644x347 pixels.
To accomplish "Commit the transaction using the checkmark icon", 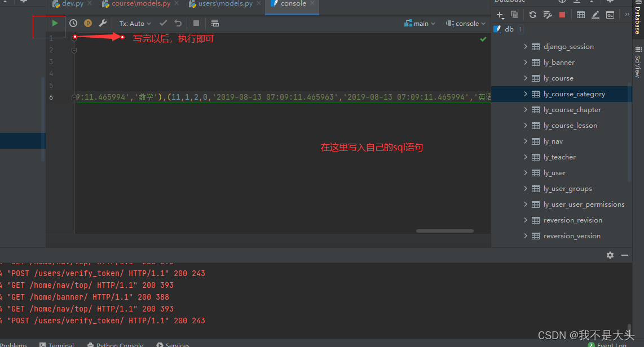I will (x=163, y=23).
